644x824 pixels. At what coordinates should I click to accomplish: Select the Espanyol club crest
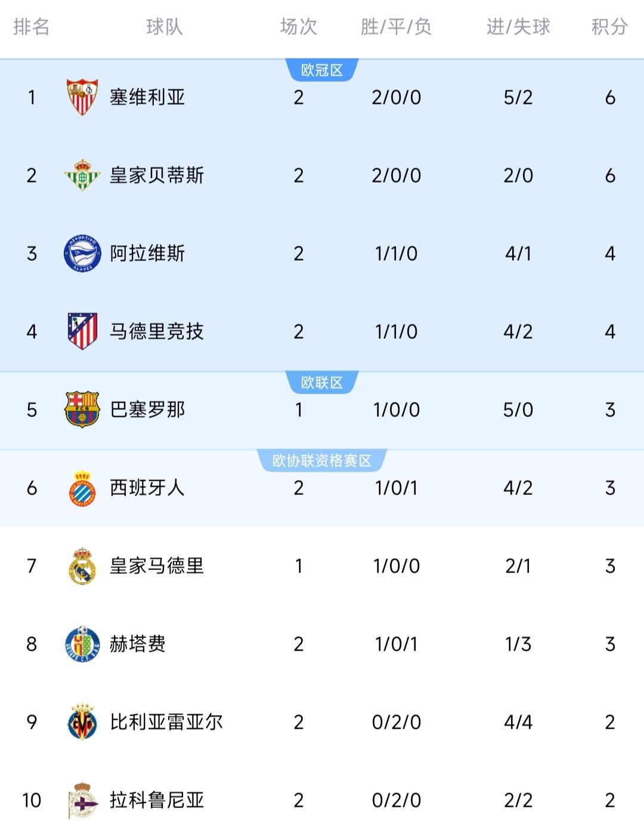pos(82,488)
